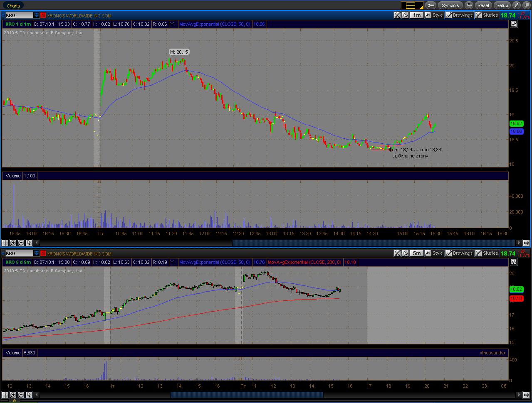Image resolution: width=532 pixels, height=403 pixels.
Task: Toggle the red number 1 link indicator in the bottom chart
Action: [43, 253]
